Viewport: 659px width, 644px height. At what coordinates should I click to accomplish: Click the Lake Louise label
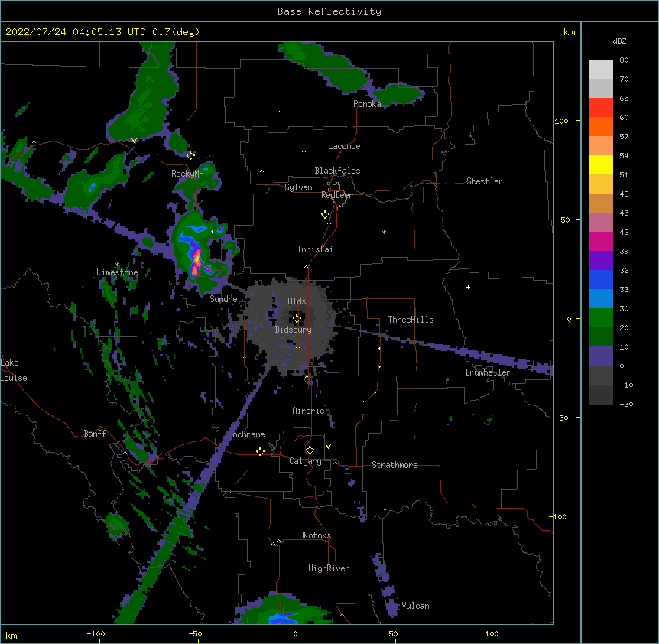[x=14, y=370]
